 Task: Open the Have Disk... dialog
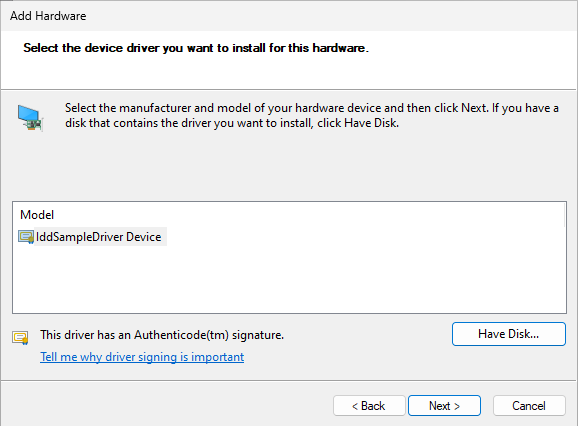tap(509, 334)
